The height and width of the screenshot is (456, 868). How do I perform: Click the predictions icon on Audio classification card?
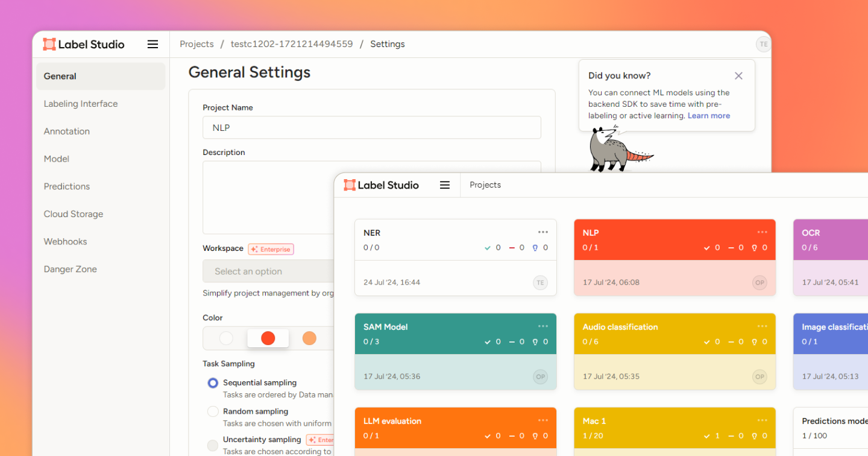coord(754,341)
